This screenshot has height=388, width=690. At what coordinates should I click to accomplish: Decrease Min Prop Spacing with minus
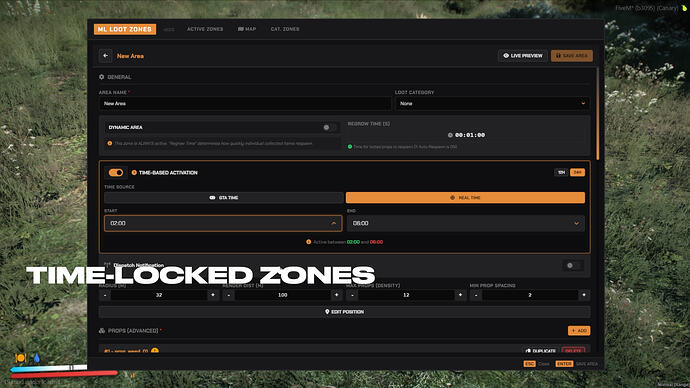[476, 295]
